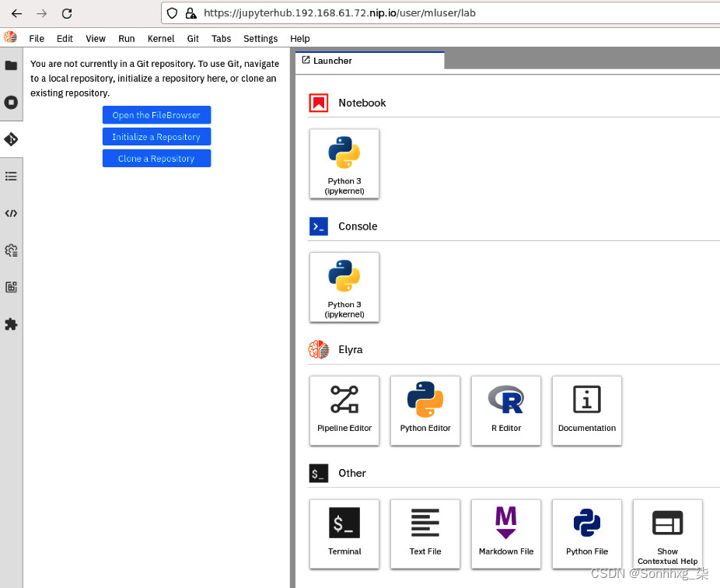Viewport: 720px width, 588px height.
Task: Open the Runtime Images sidebar icon
Action: 11,287
